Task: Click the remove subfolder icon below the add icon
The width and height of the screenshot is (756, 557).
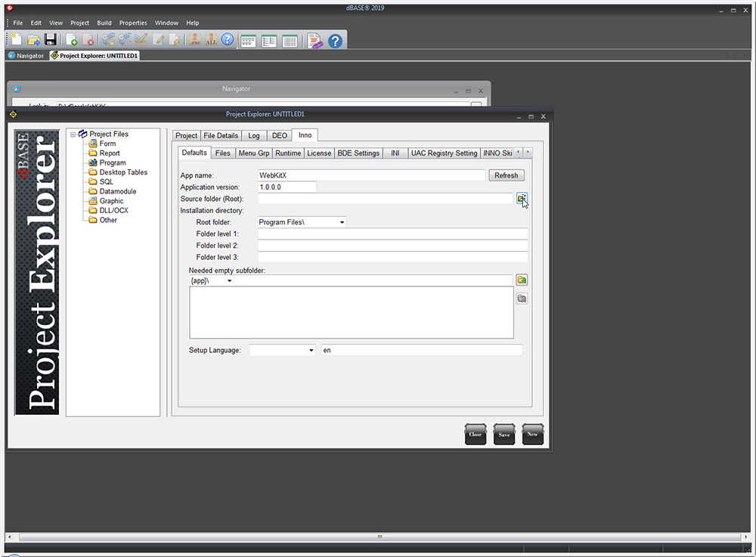Action: coord(522,299)
